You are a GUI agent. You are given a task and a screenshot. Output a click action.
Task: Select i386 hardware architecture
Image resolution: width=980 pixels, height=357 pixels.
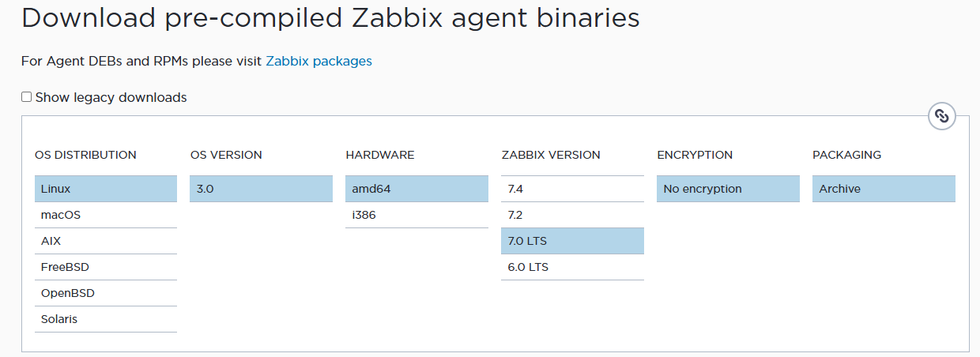coord(416,215)
